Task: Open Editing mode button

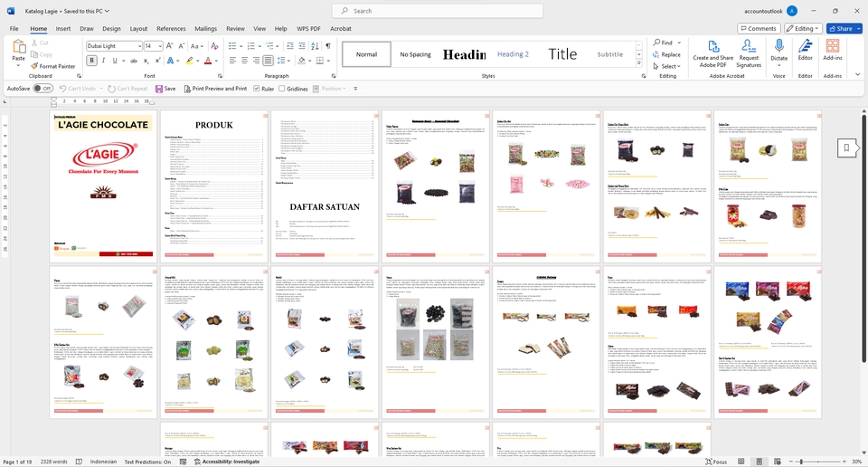Action: pos(804,28)
